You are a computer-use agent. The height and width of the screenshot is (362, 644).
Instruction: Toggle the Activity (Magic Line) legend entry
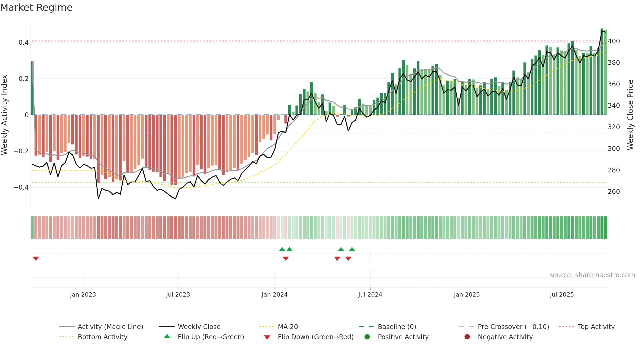pos(101,327)
